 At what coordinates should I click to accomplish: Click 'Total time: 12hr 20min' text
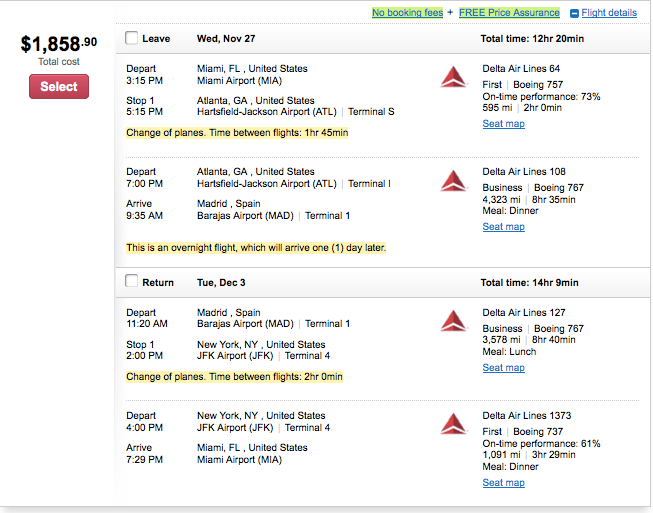pos(532,39)
